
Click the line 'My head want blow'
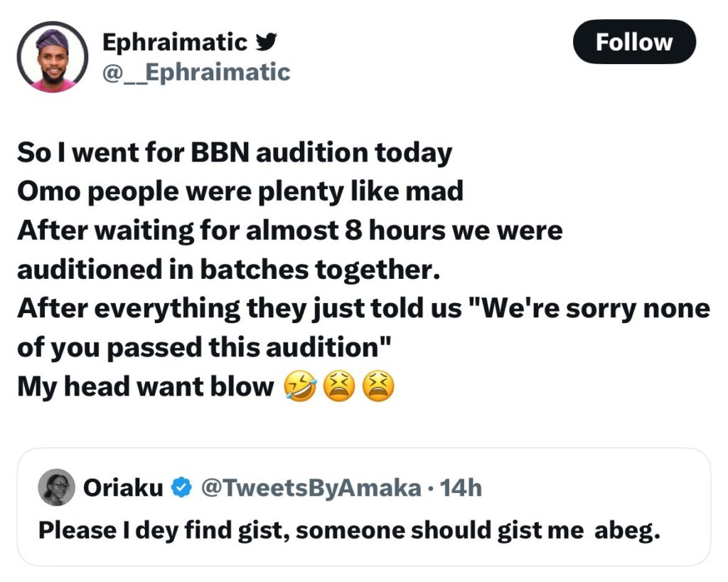(145, 386)
